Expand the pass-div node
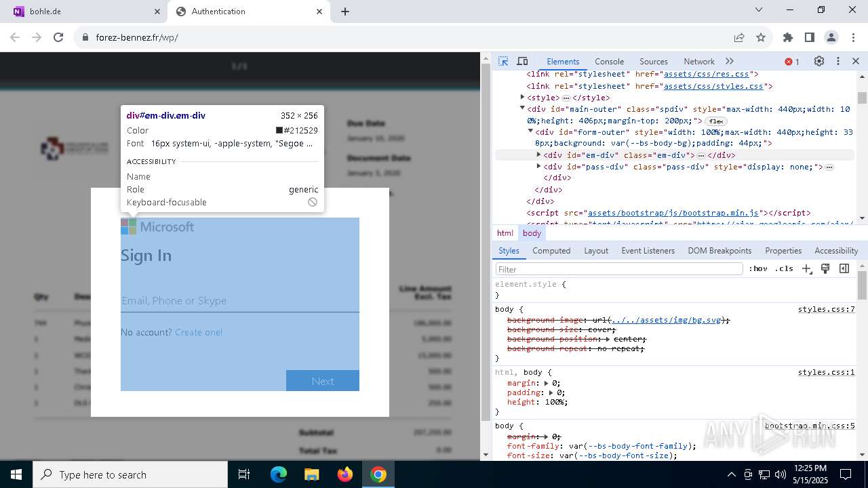The image size is (868, 488). (538, 167)
